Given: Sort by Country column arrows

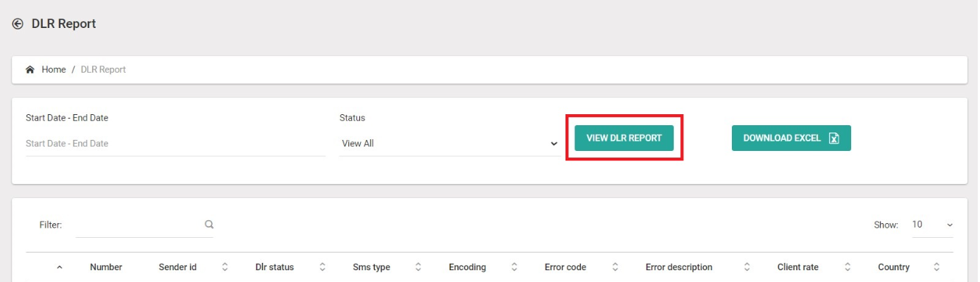Looking at the screenshot, I should (x=937, y=267).
